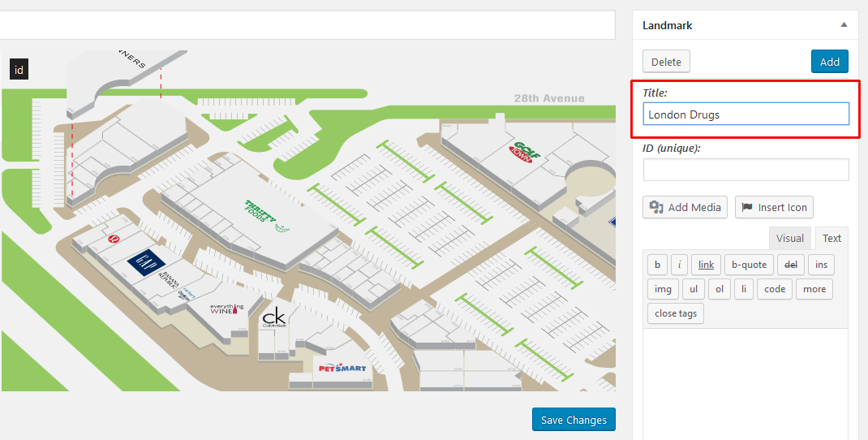The image size is (868, 440).
Task: Apply italic with the i quicktag
Action: point(678,265)
